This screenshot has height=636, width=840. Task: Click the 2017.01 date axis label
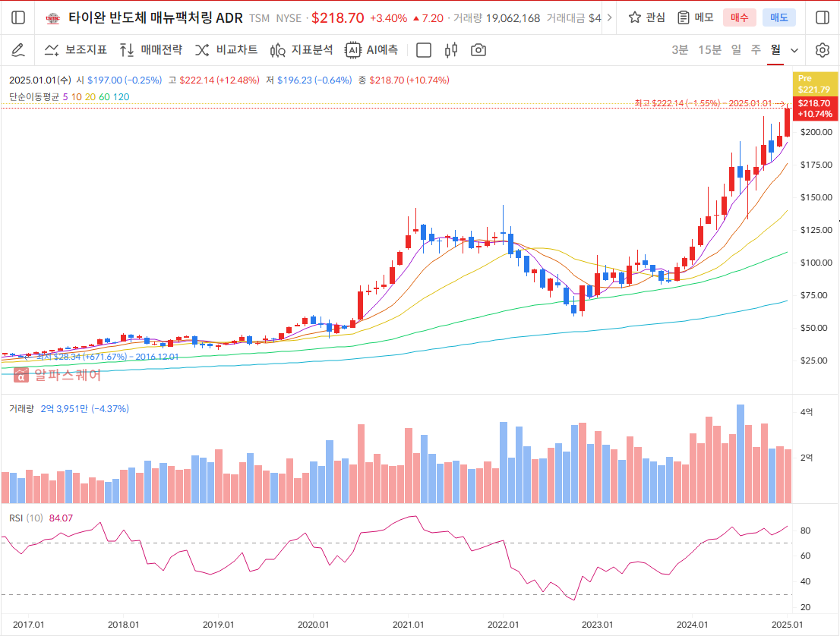[x=28, y=625]
